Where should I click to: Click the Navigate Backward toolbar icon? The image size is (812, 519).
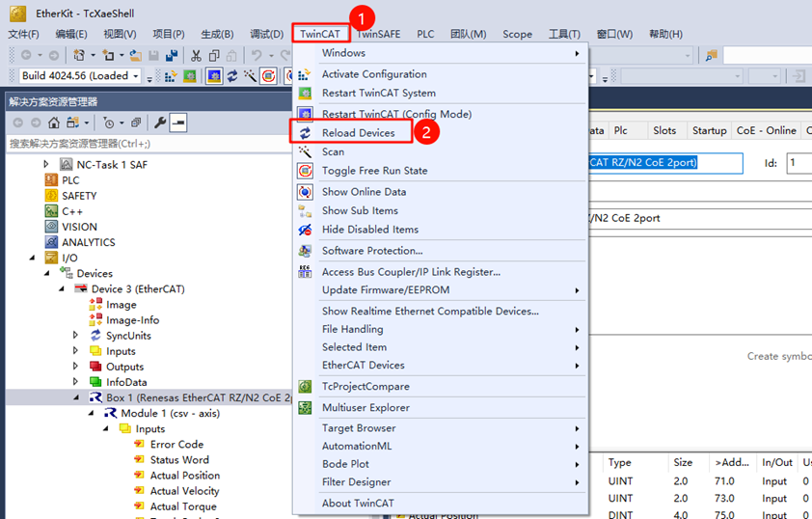(26, 55)
